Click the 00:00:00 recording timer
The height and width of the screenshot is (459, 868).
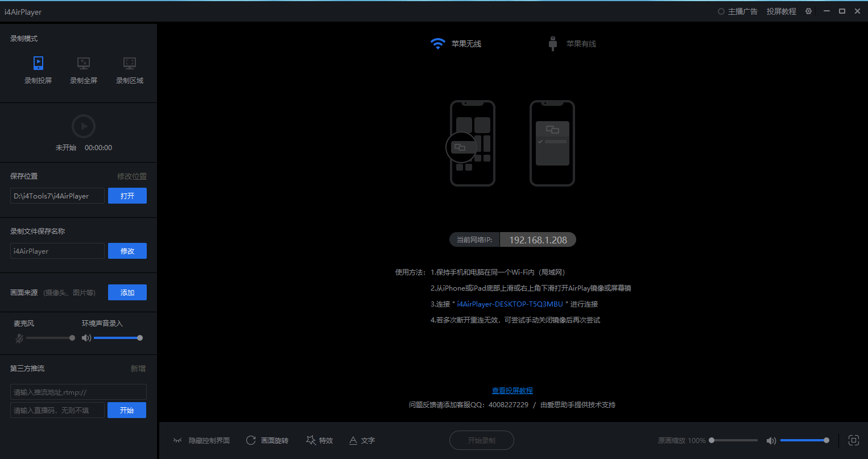[98, 148]
